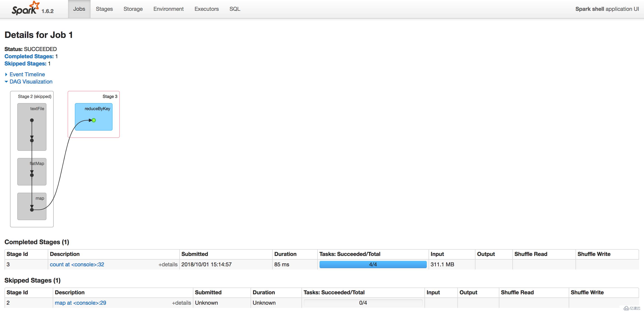The height and width of the screenshot is (311, 644).
Task: Jump to Completed Stages link
Action: coord(29,56)
